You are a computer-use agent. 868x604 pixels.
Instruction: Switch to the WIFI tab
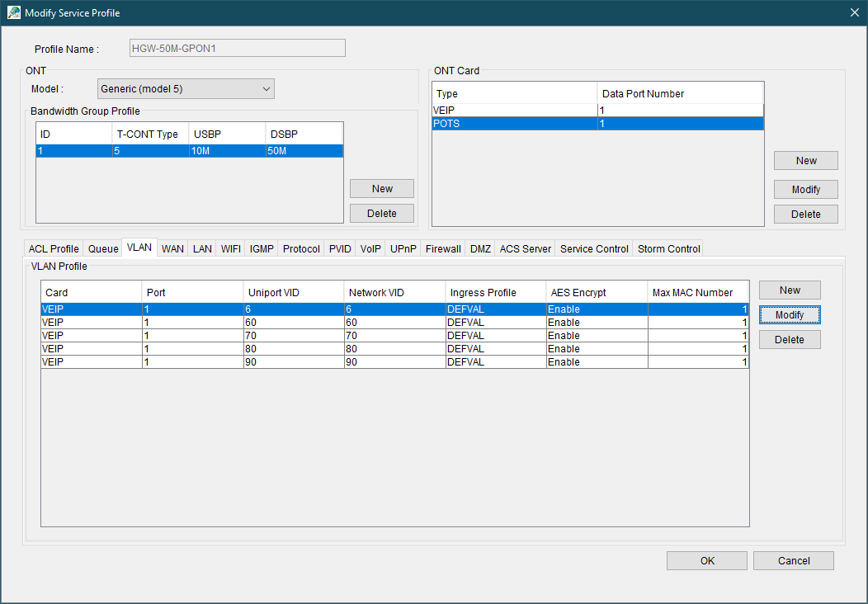[x=231, y=248]
